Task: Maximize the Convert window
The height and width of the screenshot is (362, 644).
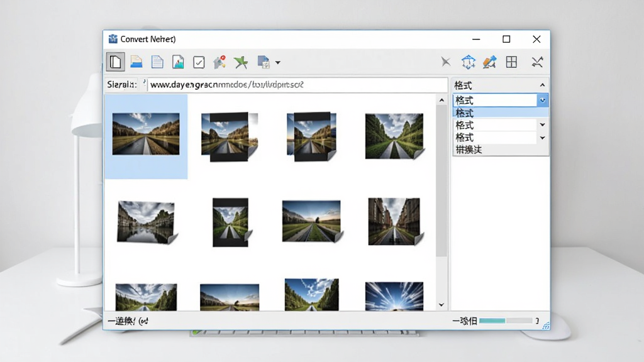Action: 506,39
